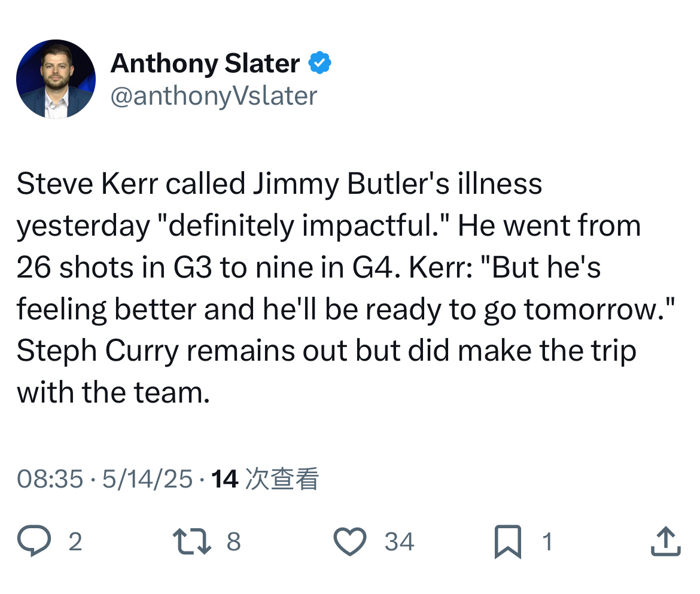
Task: Show the 2 replies count
Action: tap(75, 542)
